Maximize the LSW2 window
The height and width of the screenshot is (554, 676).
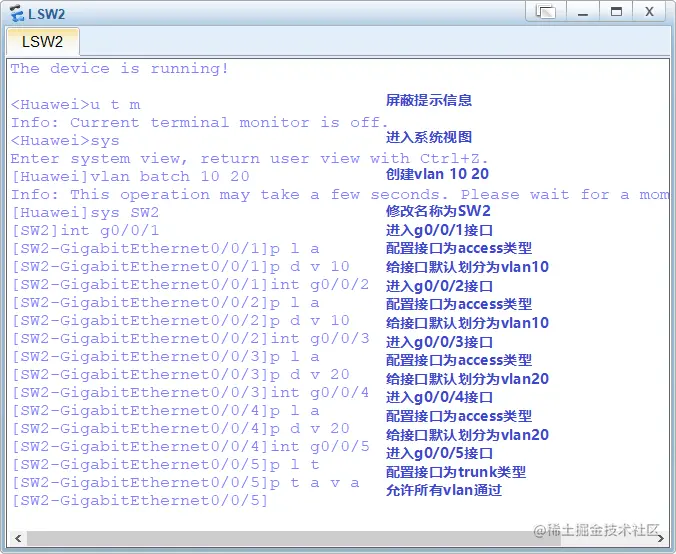click(x=617, y=12)
